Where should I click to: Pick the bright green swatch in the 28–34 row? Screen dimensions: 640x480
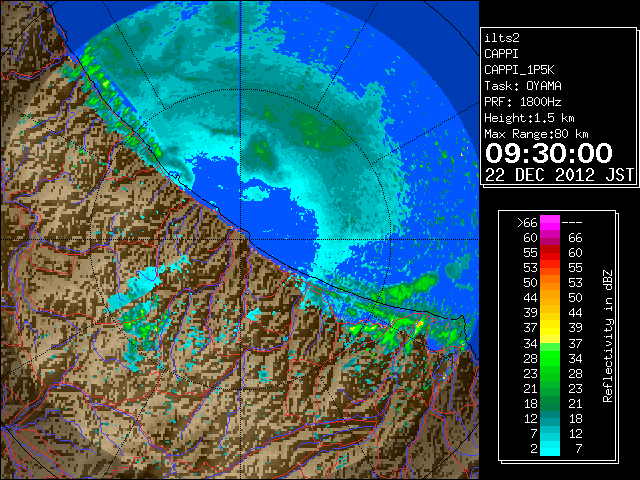pyautogui.click(x=550, y=359)
